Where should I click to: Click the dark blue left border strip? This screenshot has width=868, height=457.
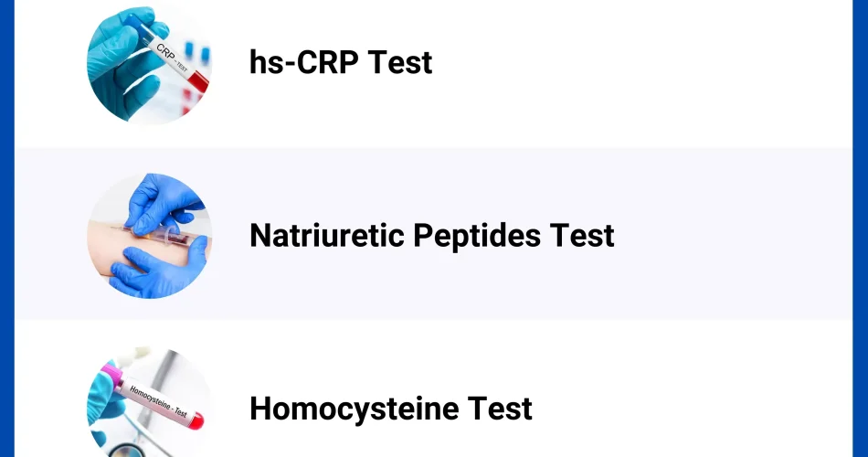tap(6, 228)
